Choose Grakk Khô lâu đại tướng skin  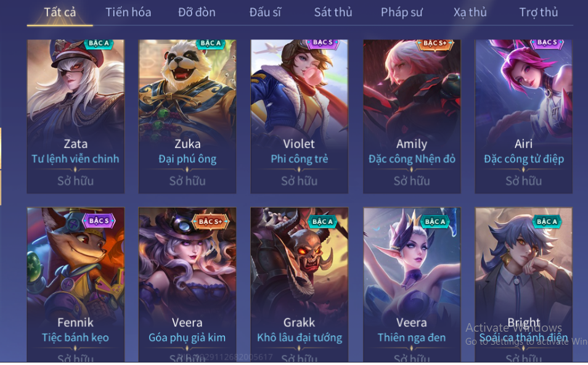coord(300,285)
